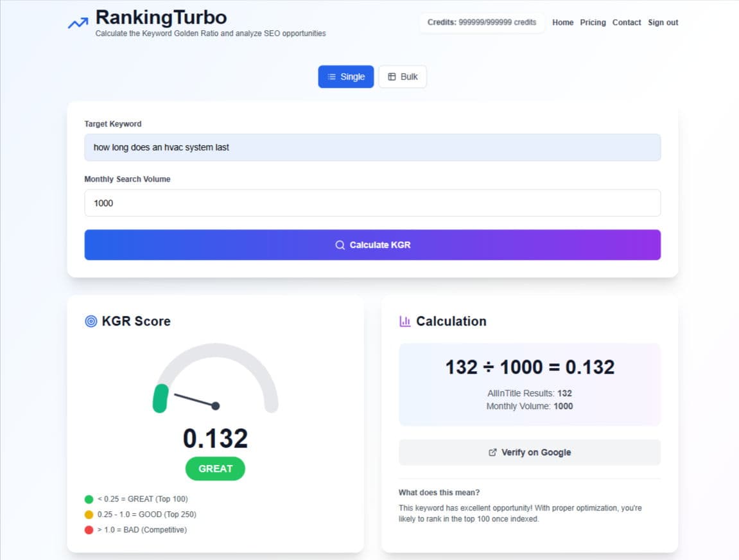Sign out of the account

[663, 22]
